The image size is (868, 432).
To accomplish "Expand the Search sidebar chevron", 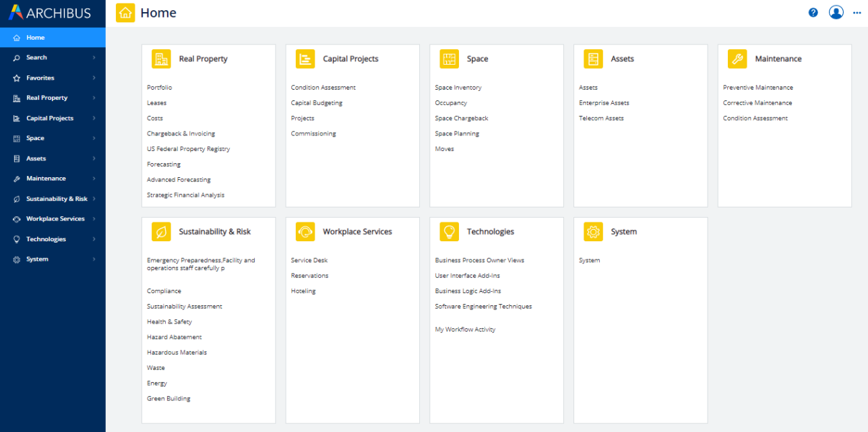I will tap(94, 58).
